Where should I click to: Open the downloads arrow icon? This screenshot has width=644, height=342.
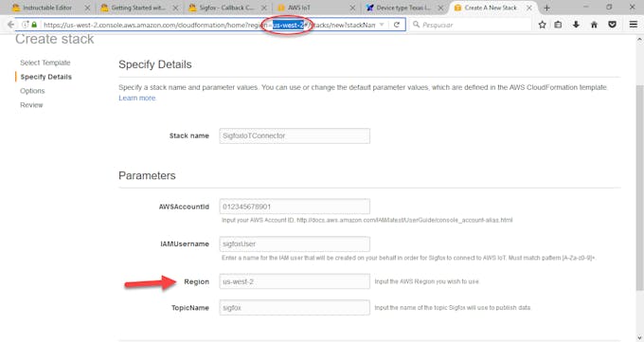[x=576, y=25]
